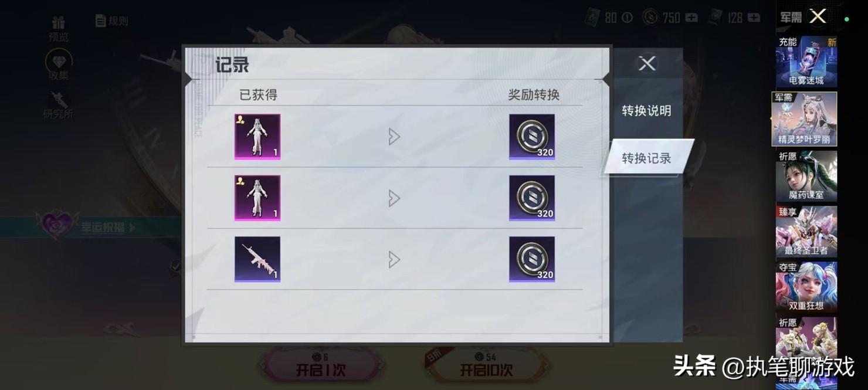Click the first 320 coin conversion icon
The image size is (868, 390).
[532, 137]
